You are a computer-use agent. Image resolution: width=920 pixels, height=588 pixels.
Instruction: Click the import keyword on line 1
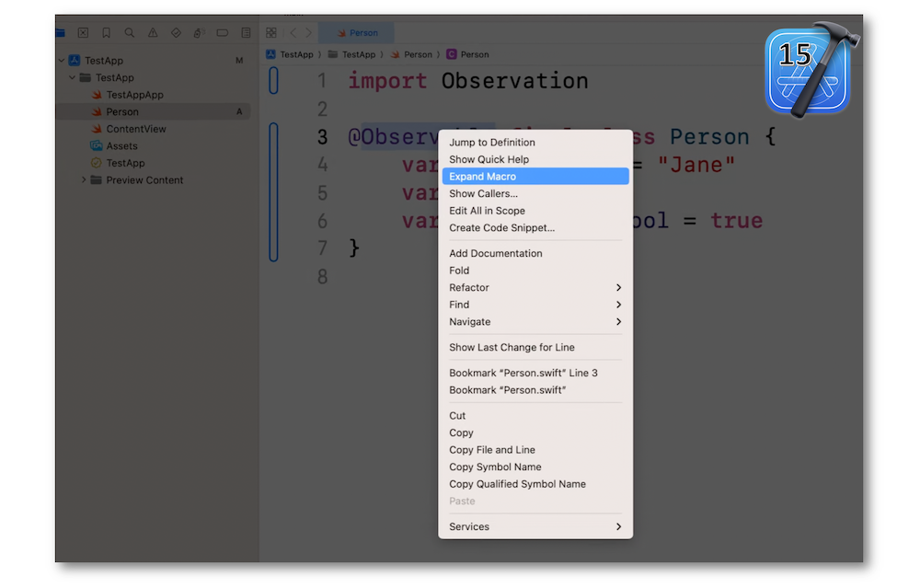[388, 81]
